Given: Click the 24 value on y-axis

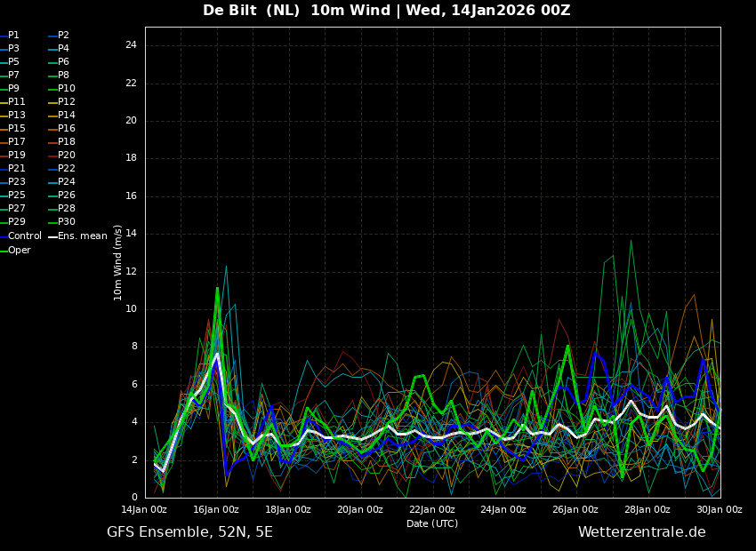Looking at the screenshot, I should pyautogui.click(x=131, y=45).
